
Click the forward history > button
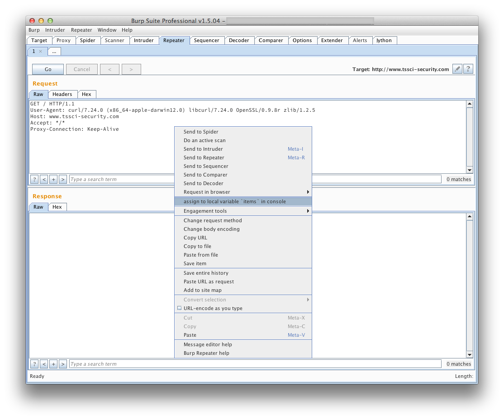(131, 69)
